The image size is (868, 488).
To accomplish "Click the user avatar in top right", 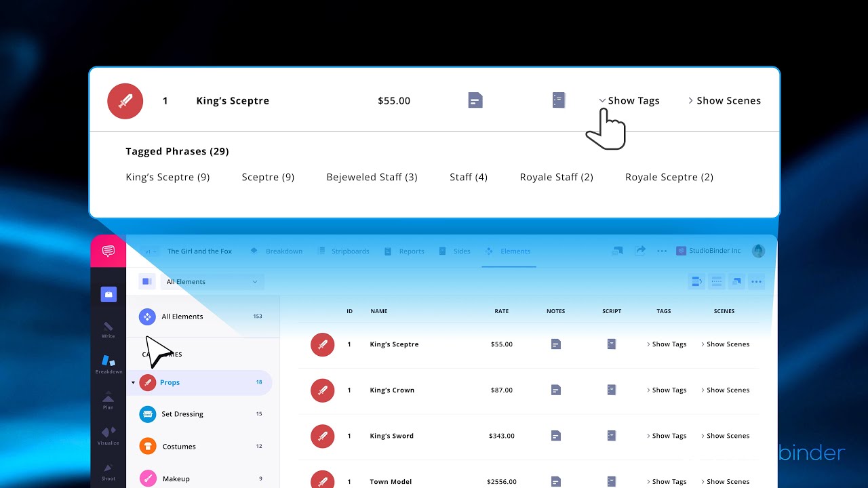I will [758, 251].
